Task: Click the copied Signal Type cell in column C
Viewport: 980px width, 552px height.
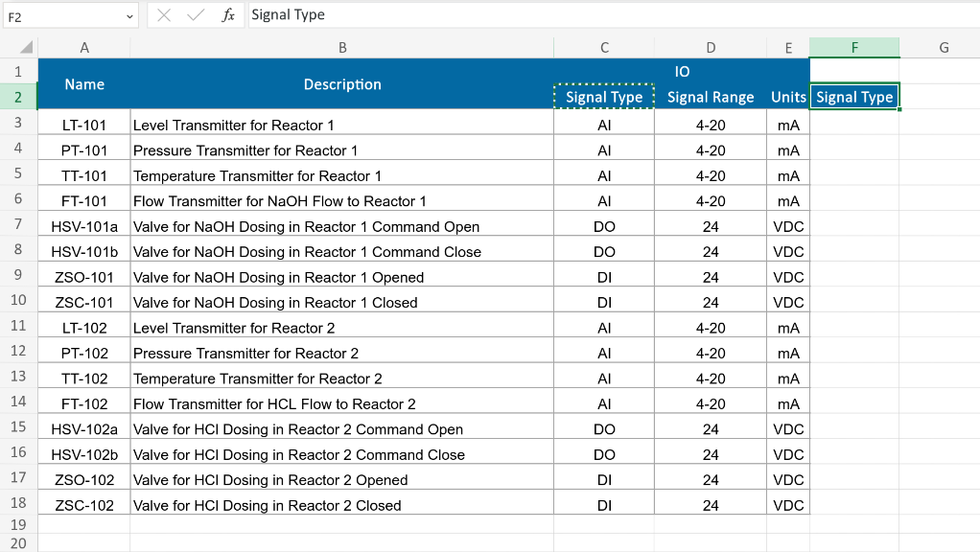Action: click(604, 97)
